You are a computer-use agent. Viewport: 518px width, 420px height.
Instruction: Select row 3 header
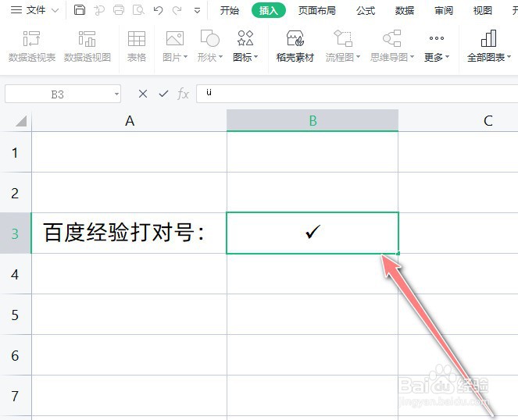pos(16,233)
